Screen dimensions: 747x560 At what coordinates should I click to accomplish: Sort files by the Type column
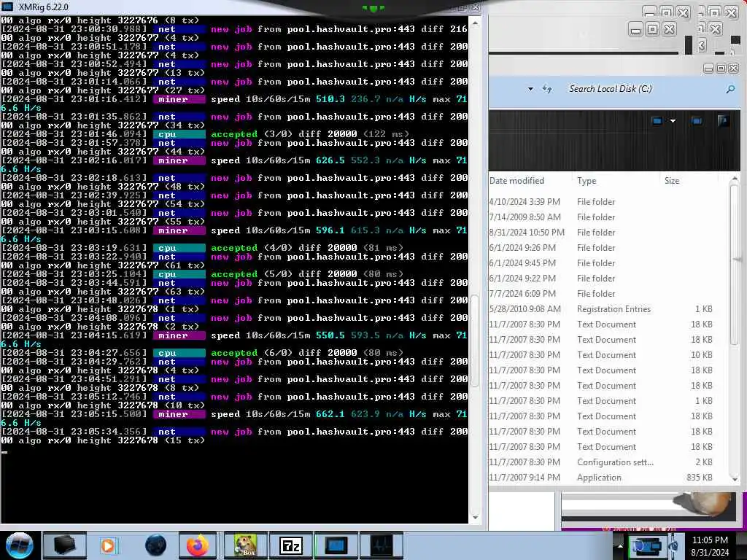click(587, 181)
